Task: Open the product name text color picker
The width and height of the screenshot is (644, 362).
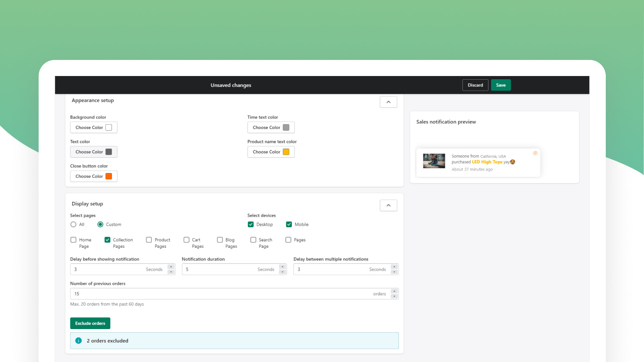Action: pos(270,152)
